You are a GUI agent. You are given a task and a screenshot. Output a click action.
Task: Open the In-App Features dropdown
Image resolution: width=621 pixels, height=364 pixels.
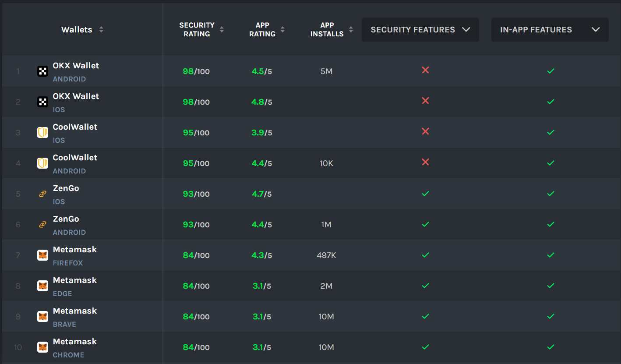[x=550, y=30]
